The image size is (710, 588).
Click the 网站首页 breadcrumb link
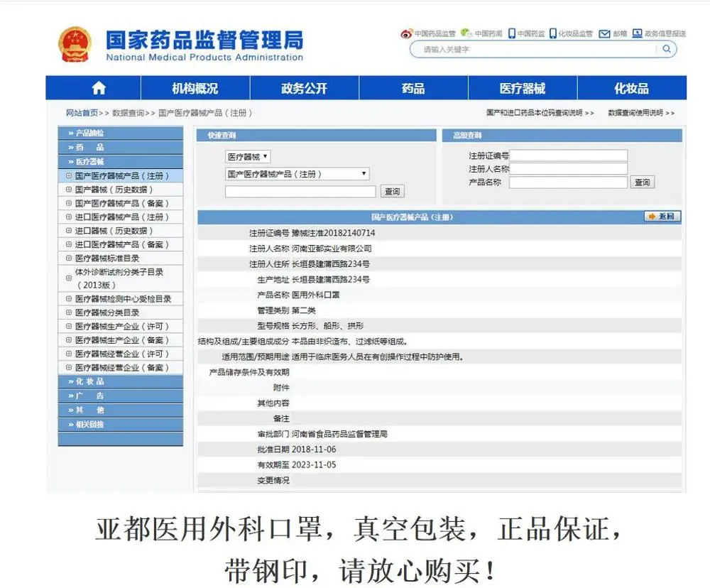82,113
